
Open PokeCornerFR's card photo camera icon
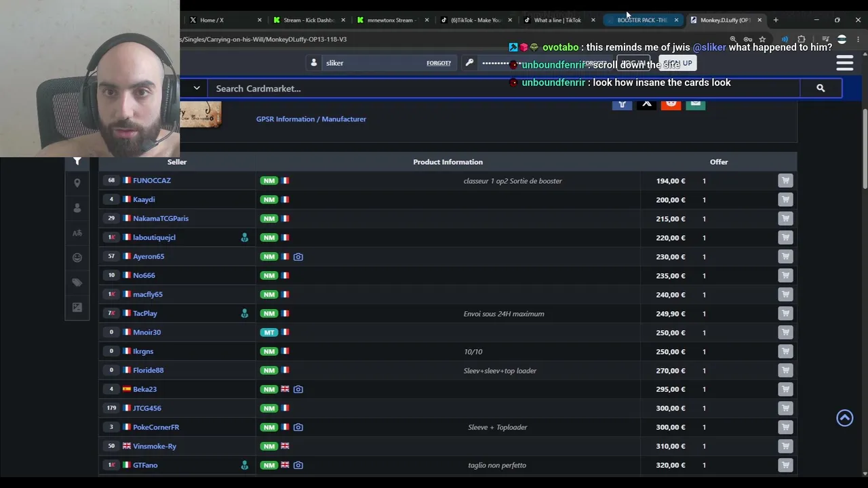[x=298, y=428]
